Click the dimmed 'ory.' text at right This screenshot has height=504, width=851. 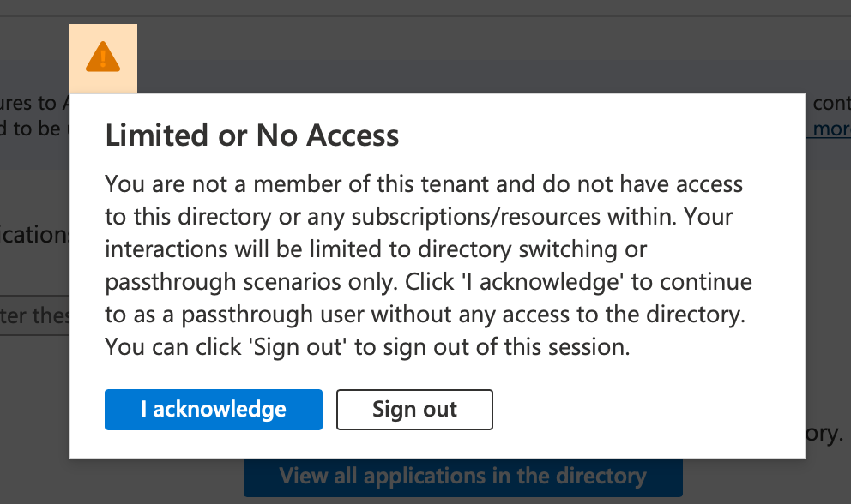[825, 434]
